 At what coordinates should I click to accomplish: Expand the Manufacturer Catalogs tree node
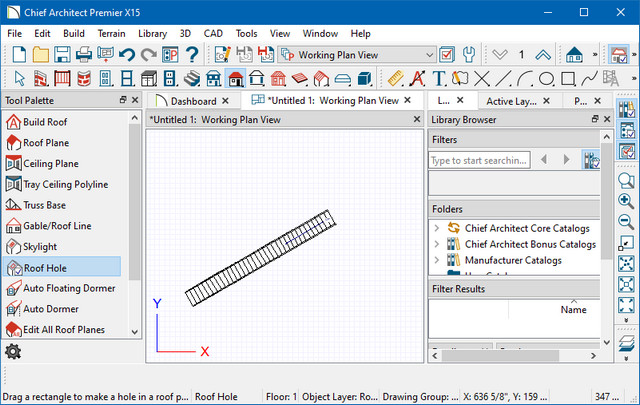click(x=437, y=260)
